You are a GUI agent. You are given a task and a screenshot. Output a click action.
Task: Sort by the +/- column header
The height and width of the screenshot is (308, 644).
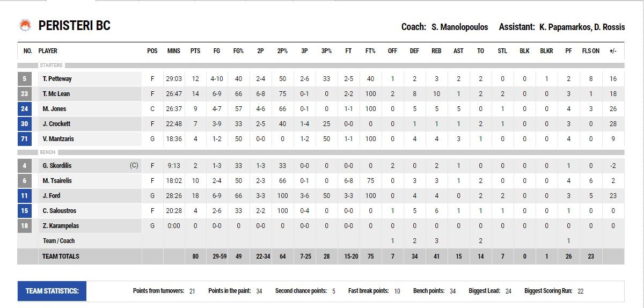(x=613, y=51)
